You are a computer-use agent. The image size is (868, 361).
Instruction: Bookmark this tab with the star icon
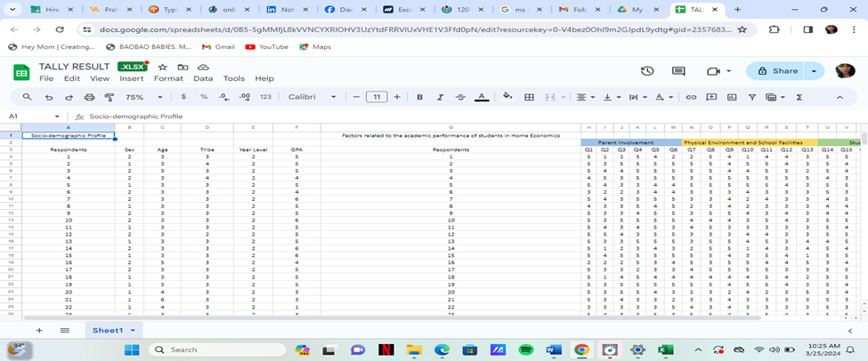[x=742, y=29]
